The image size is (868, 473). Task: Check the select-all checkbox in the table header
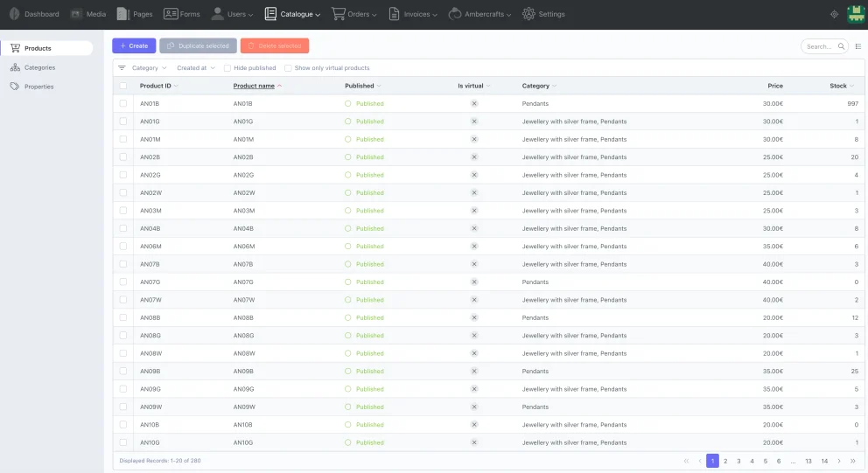tap(122, 86)
